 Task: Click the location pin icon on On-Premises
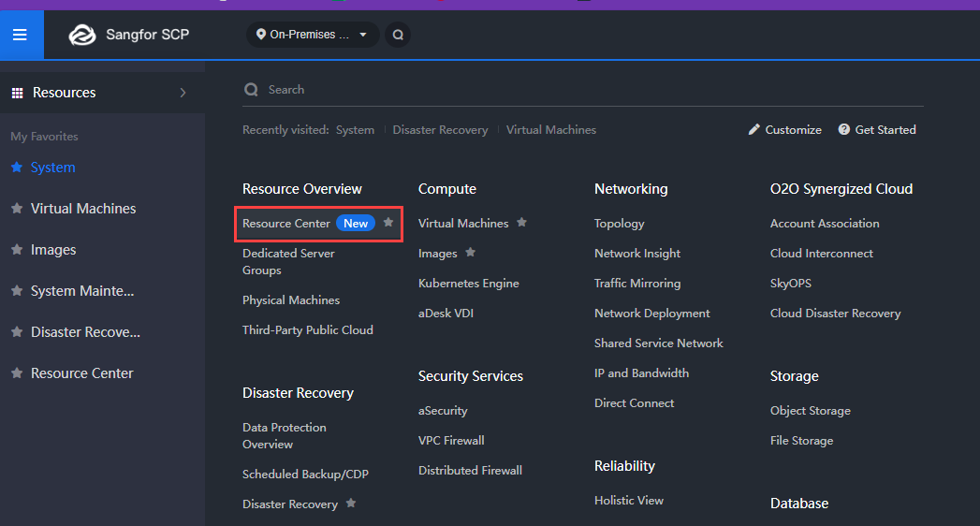[x=261, y=35]
